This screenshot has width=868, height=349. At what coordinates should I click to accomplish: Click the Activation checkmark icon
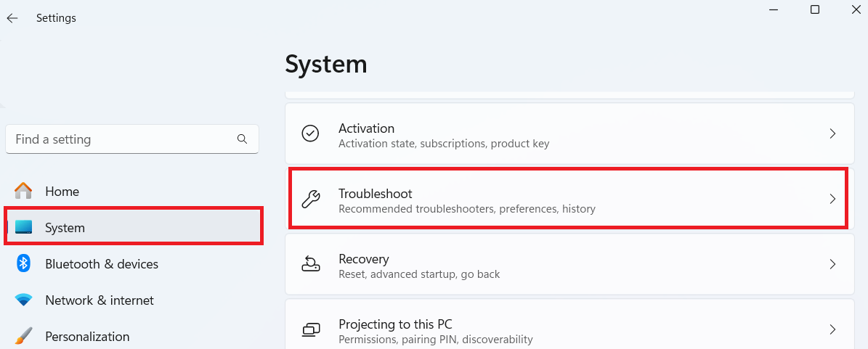click(x=311, y=134)
